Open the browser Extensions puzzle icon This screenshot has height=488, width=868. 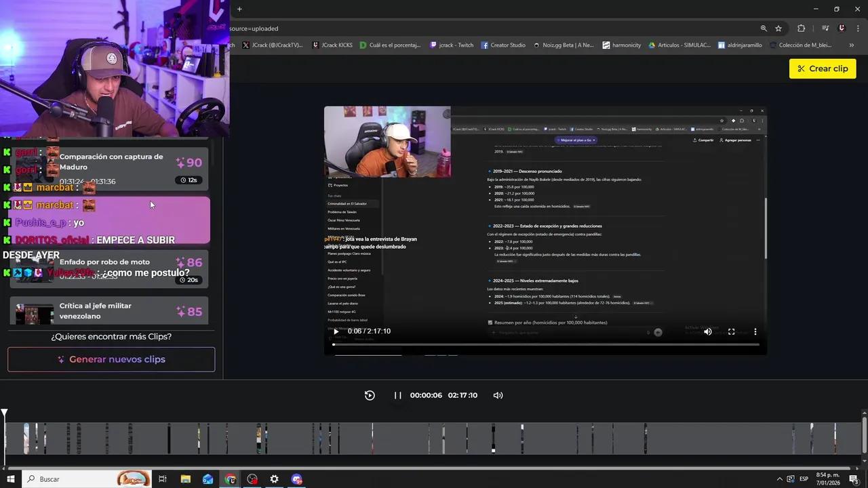(802, 28)
